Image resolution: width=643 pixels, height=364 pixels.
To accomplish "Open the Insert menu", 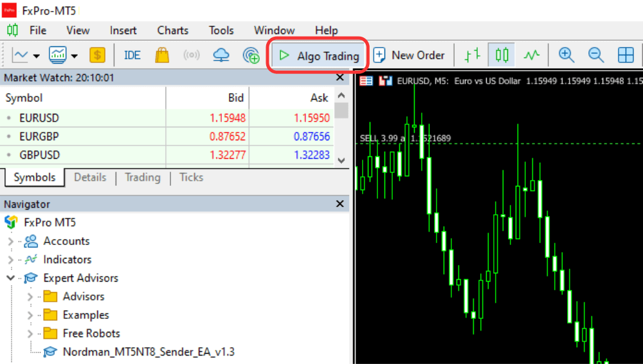I will (x=123, y=30).
